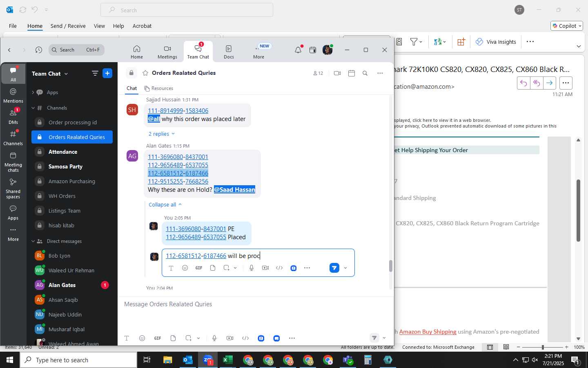Select the All chats sidebar icon

pos(13,74)
